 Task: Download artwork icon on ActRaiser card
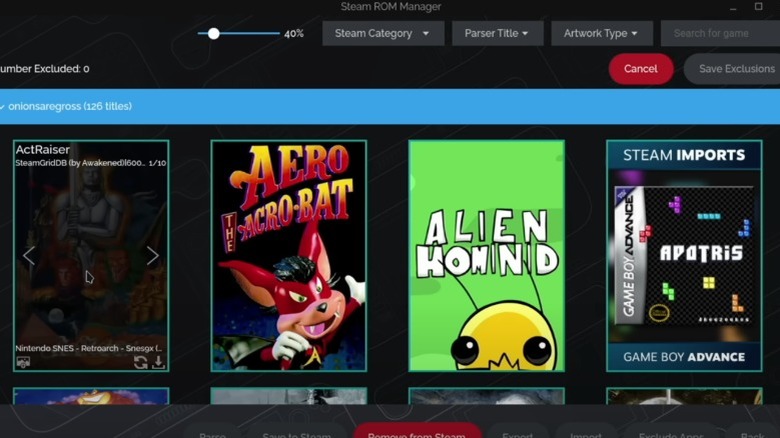(158, 362)
